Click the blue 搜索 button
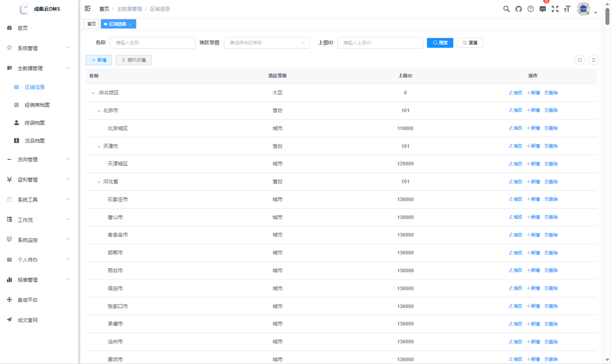 pos(440,43)
